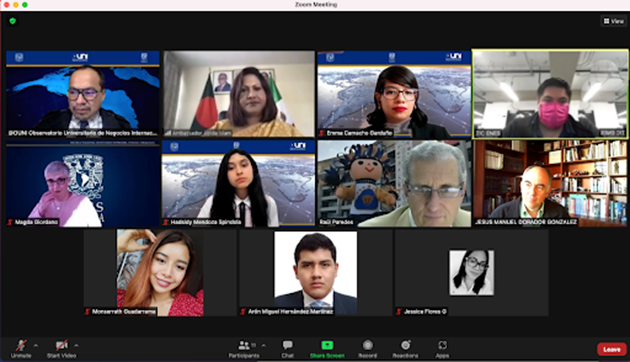The width and height of the screenshot is (630, 362).
Task: Expand the arrow next to Participants
Action: coord(264,345)
